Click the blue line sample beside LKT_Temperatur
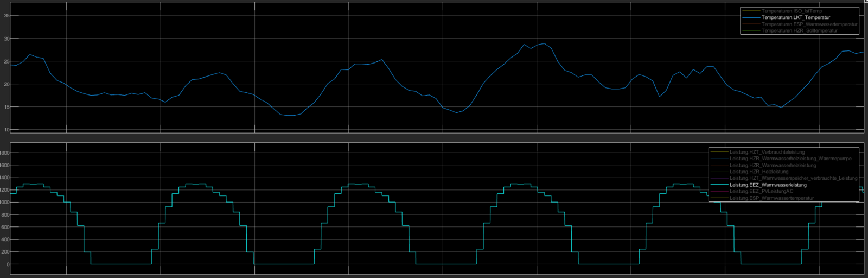This screenshot has height=278, width=868. 751,17
